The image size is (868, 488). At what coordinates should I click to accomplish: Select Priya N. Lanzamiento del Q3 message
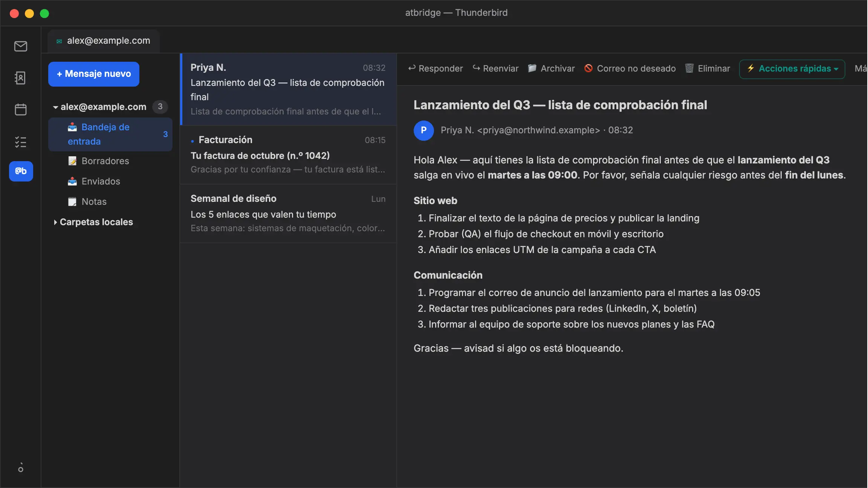coord(288,90)
